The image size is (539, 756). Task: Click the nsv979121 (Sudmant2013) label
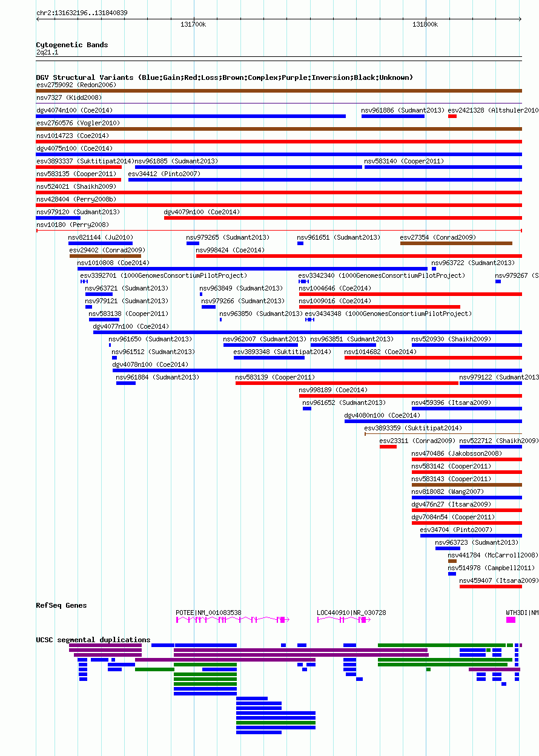(127, 301)
